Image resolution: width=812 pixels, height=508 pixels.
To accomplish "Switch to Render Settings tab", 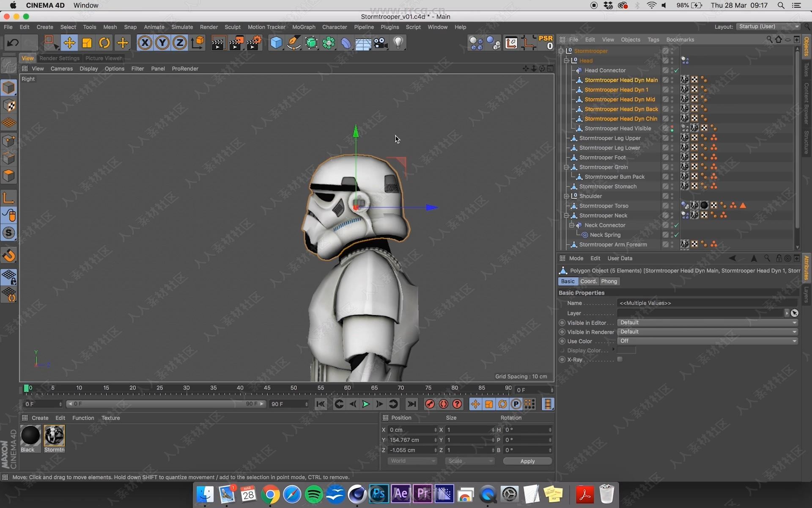I will (x=59, y=58).
